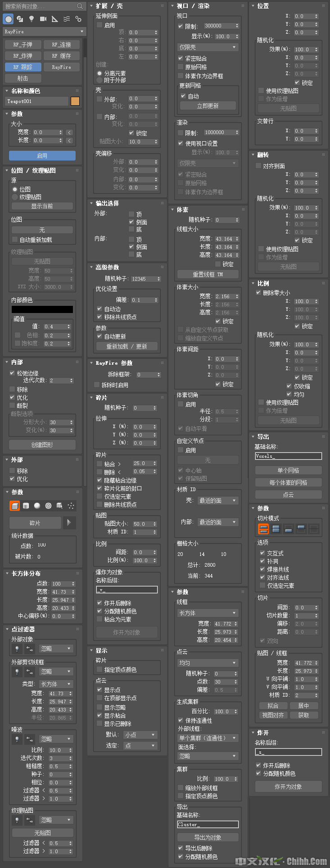Select the point cloud dots icon
The image size is (330, 868).
pos(71,506)
